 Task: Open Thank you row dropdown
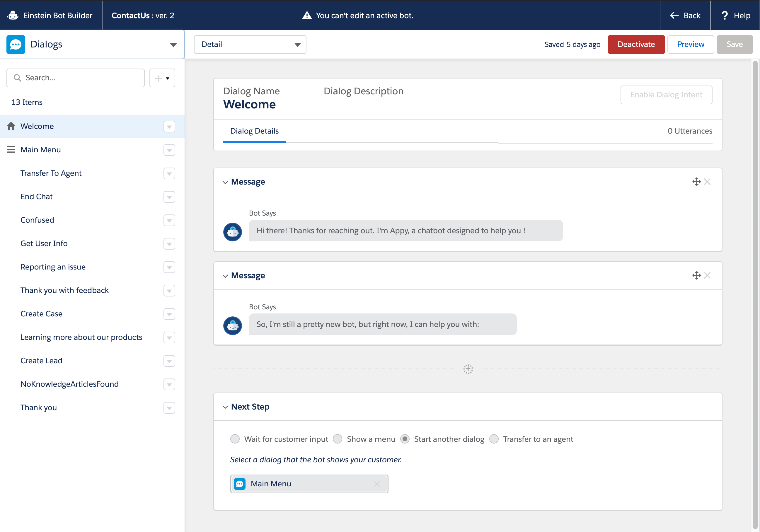coord(169,408)
